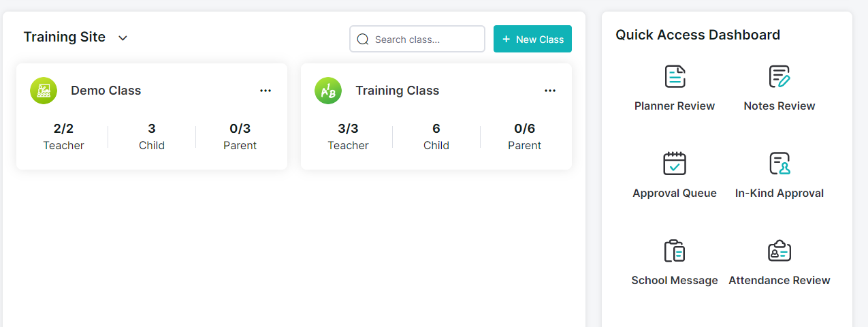
Task: Click the New Class button
Action: (532, 39)
